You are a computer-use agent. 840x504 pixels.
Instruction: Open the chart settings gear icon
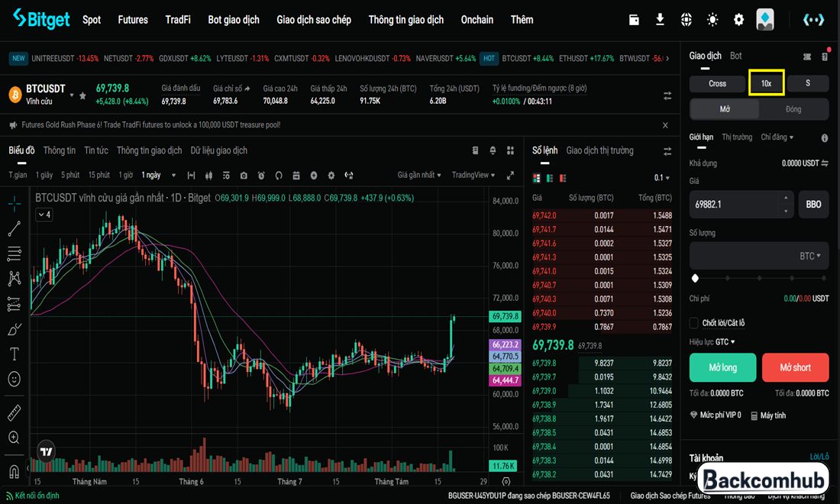pyautogui.click(x=331, y=176)
